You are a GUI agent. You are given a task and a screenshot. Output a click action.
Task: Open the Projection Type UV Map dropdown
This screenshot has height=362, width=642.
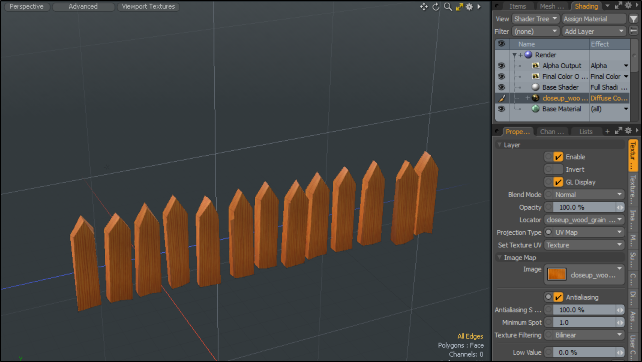[584, 232]
